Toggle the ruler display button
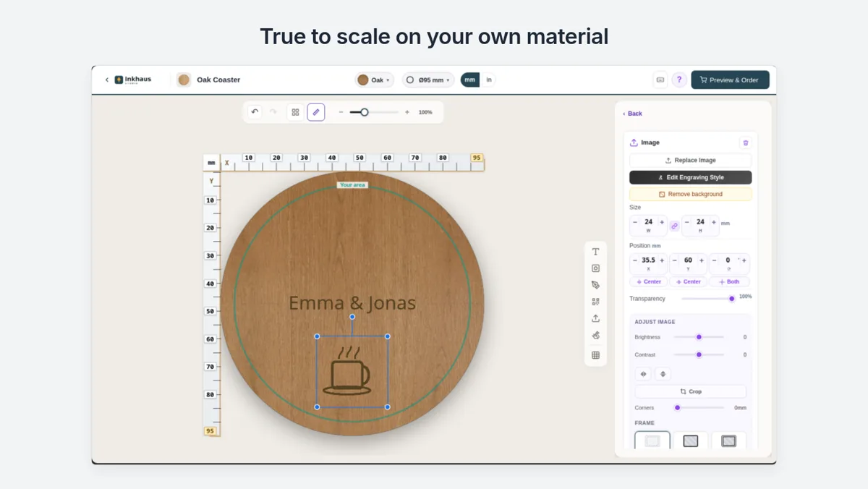 [316, 112]
